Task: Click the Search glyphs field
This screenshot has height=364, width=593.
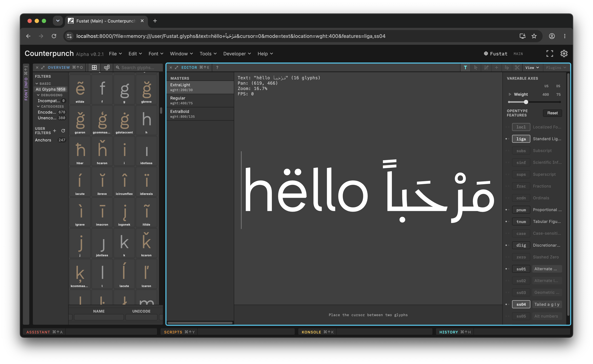Action: point(139,68)
